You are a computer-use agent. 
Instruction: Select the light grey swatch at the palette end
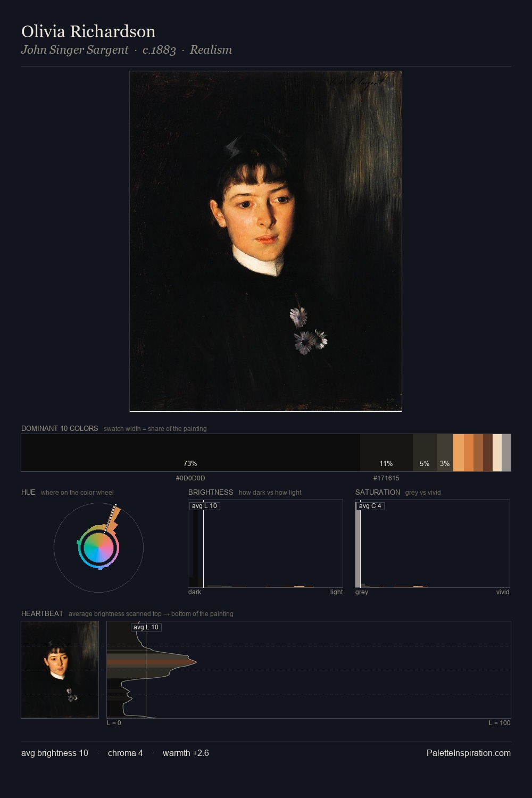[x=506, y=453]
